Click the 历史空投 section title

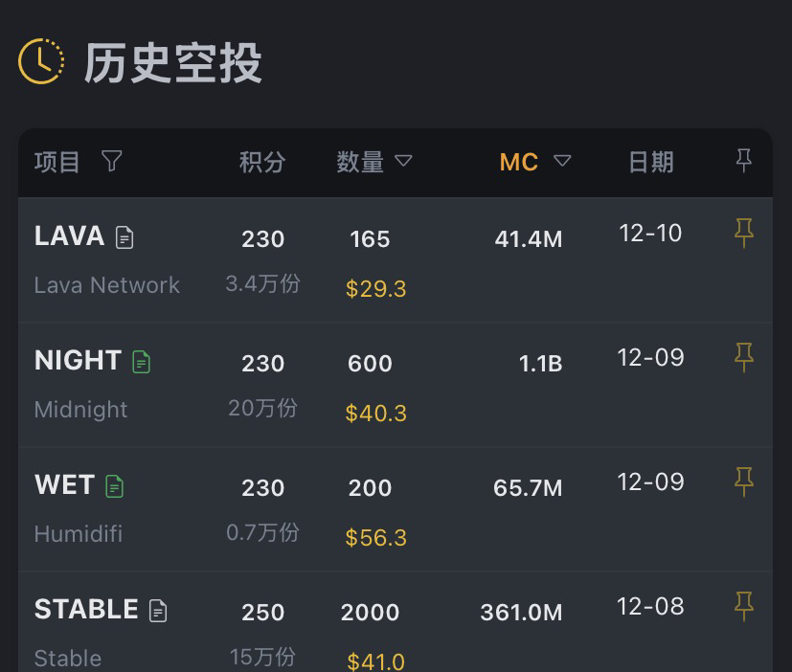[172, 63]
